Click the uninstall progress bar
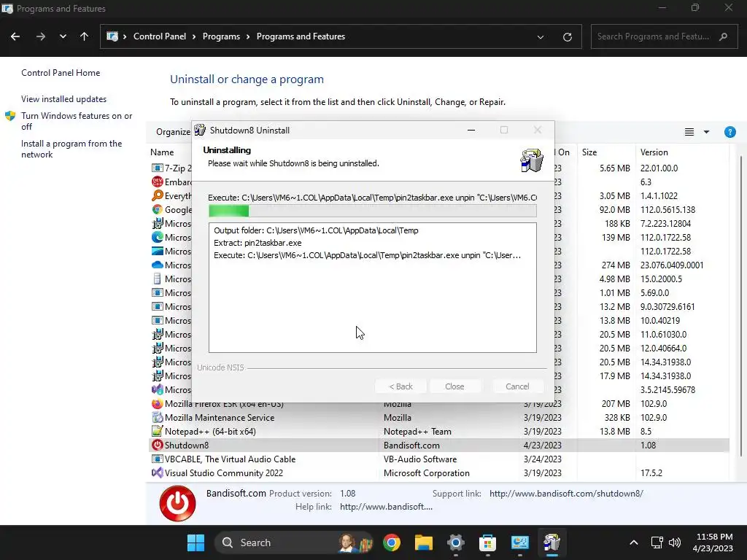Image resolution: width=747 pixels, height=560 pixels. pyautogui.click(x=373, y=211)
